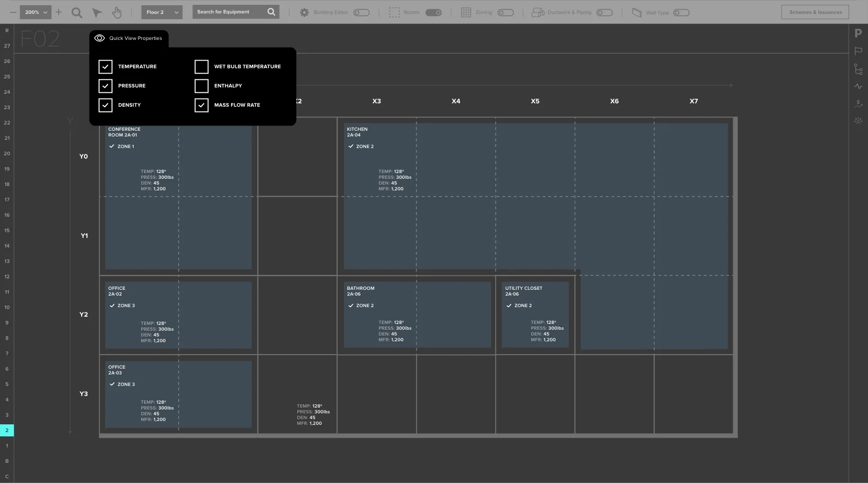Select the magnifier search tool
The width and height of the screenshot is (868, 483).
[77, 12]
